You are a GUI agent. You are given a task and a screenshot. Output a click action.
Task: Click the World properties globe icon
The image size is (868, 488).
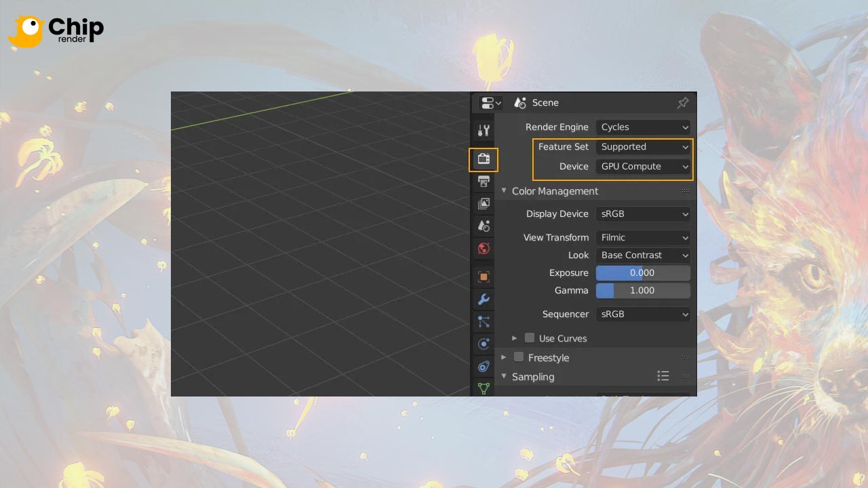click(x=483, y=249)
